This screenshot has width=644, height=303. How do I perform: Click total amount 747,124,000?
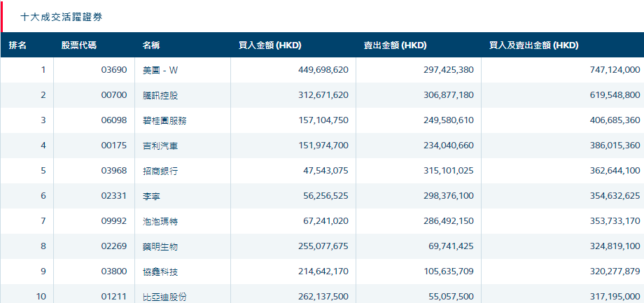615,70
